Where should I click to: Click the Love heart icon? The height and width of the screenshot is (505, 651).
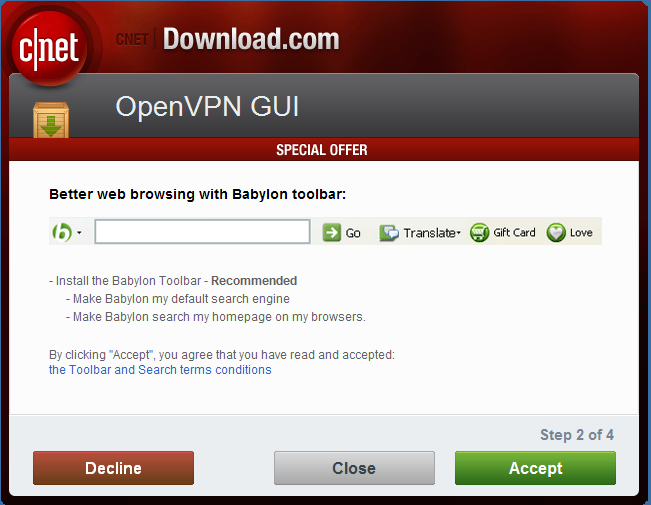pyautogui.click(x=556, y=233)
